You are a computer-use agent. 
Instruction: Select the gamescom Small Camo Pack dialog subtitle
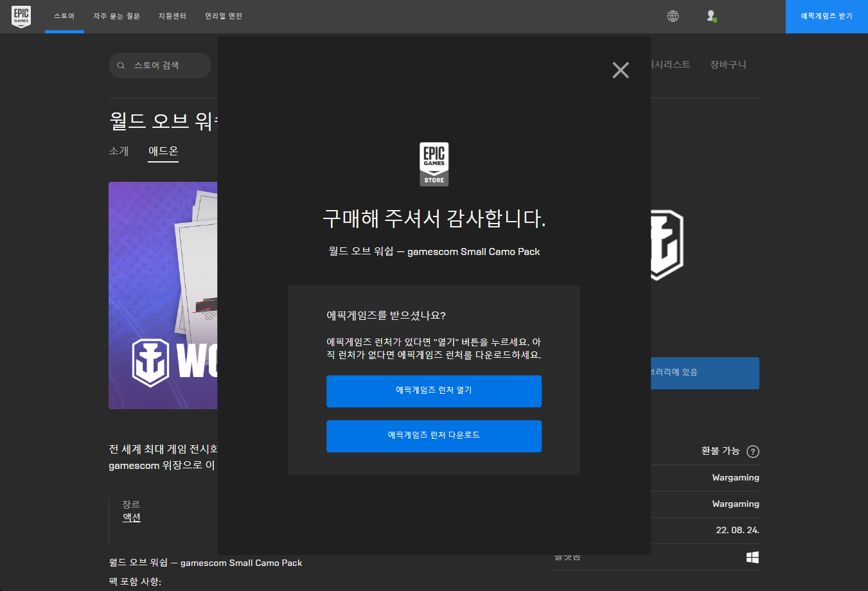click(434, 251)
